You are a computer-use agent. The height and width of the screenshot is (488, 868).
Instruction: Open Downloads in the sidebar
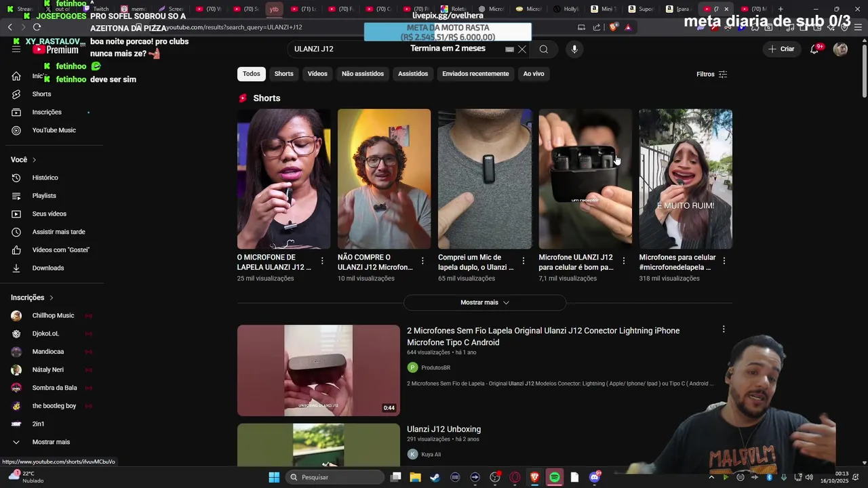pyautogui.click(x=48, y=268)
